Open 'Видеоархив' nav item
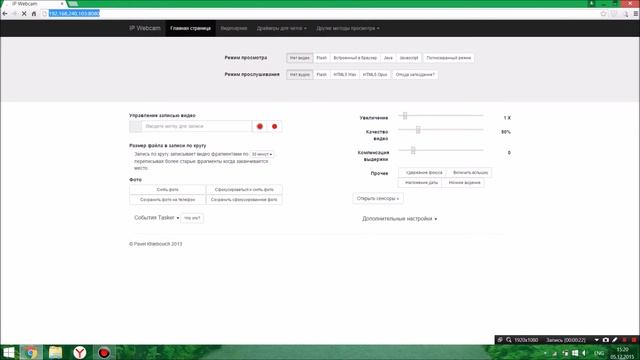This screenshot has width=640, height=360. (234, 29)
